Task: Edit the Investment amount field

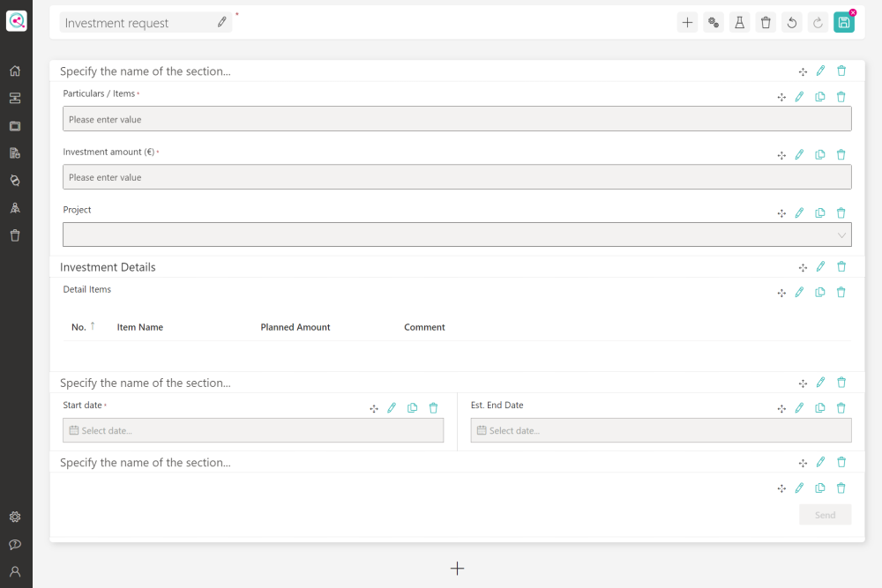Action: (x=799, y=154)
